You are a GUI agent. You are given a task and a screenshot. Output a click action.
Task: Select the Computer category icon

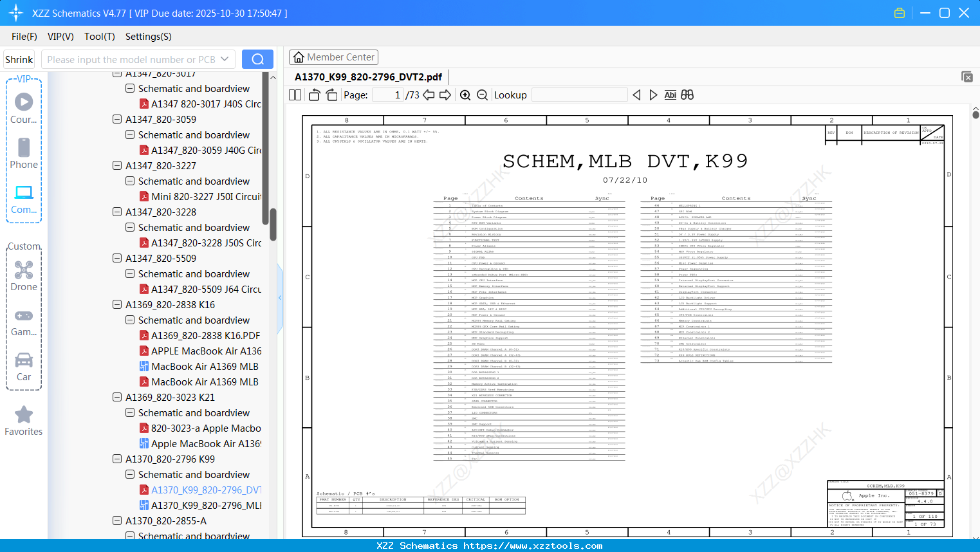click(x=24, y=199)
